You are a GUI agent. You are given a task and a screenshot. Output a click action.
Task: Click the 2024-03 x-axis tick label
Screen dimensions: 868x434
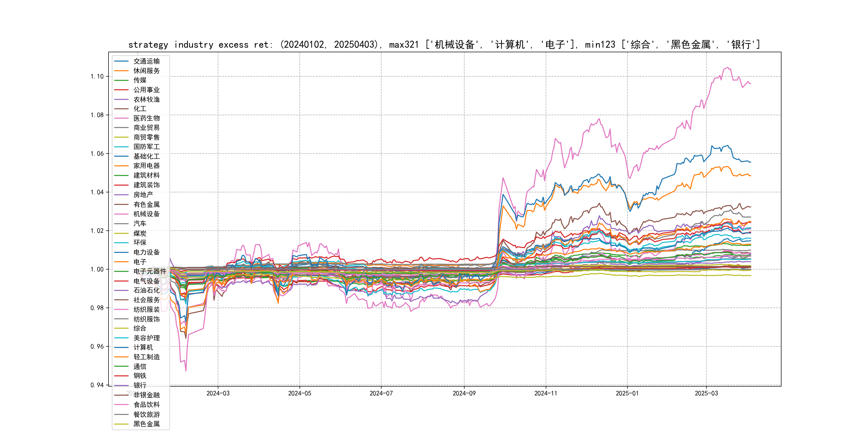tap(218, 393)
